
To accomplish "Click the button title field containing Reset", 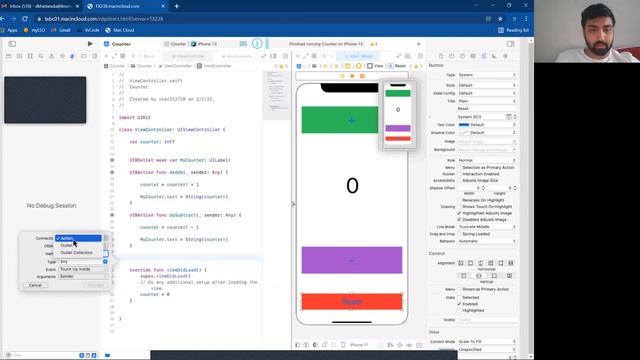I will click(487, 109).
